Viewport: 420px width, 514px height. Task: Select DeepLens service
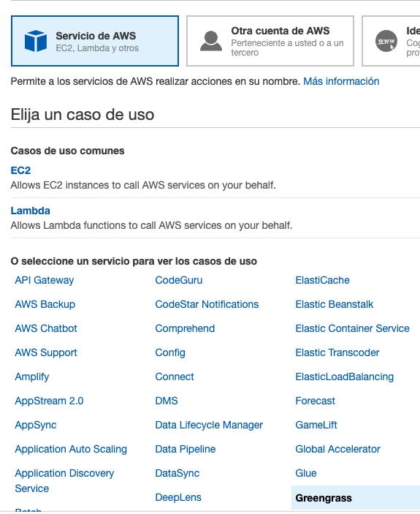coord(178,497)
